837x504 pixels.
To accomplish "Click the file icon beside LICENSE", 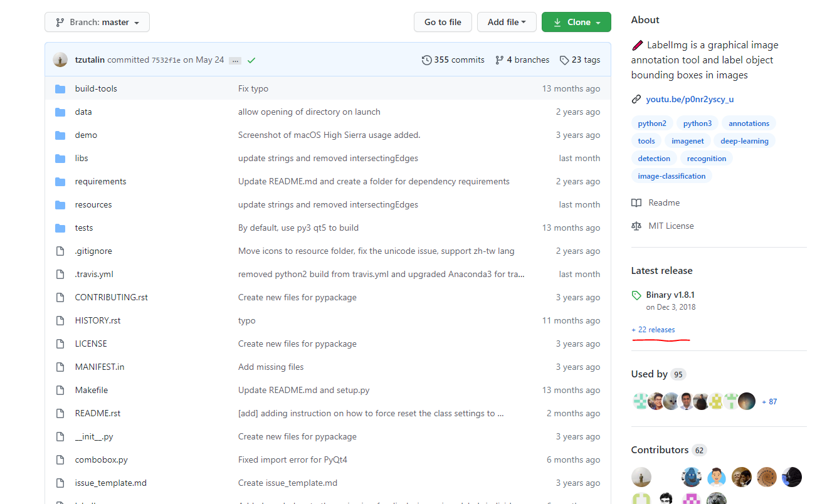I will tap(60, 344).
